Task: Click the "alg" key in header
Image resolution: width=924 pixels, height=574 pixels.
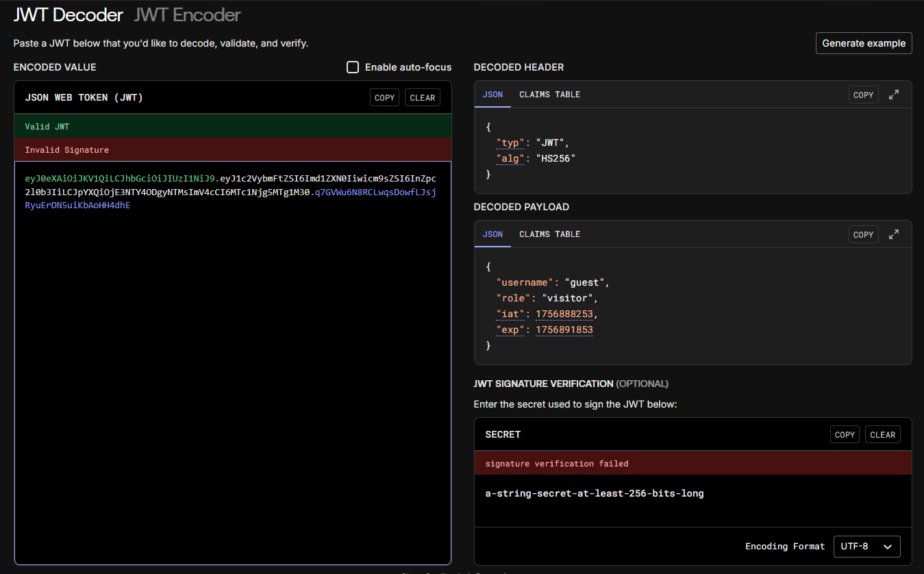Action: (511, 158)
